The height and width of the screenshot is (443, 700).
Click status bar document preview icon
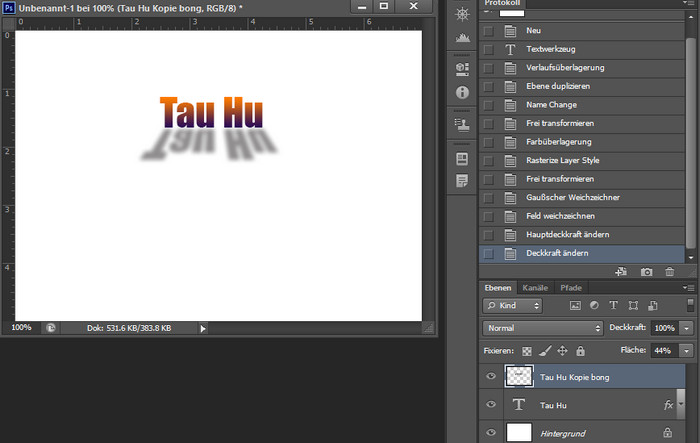pos(51,328)
